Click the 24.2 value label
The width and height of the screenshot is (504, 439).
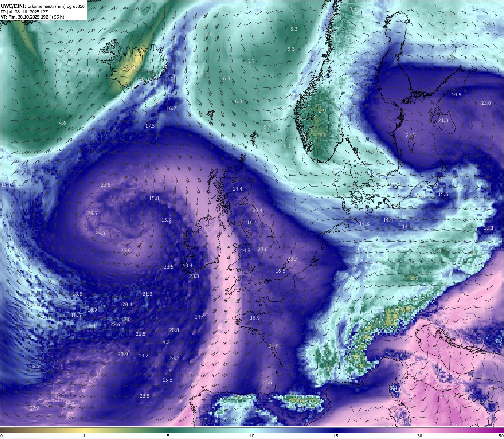pos(174,358)
